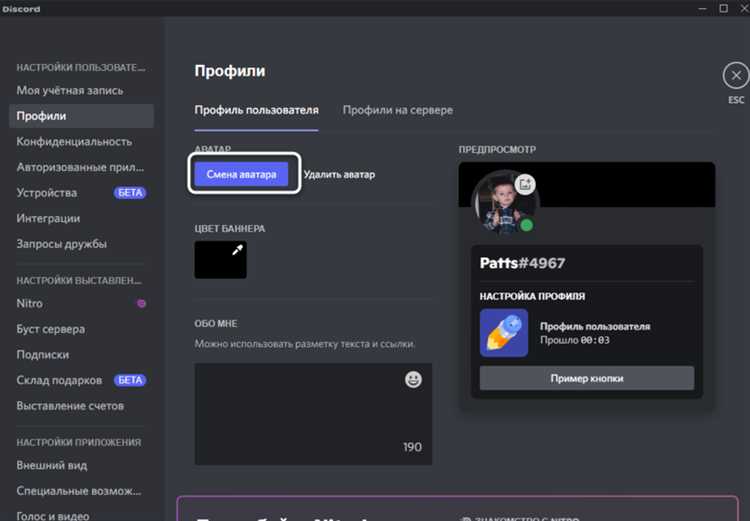Click the НАСТРОЙКА ПРОФИЛЯ heading
This screenshot has width=750, height=521.
point(532,297)
